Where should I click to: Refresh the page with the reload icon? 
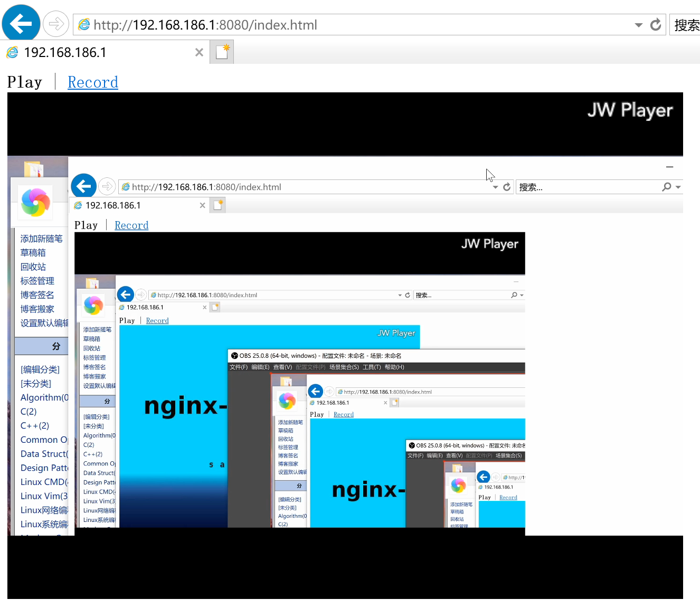[x=656, y=25]
